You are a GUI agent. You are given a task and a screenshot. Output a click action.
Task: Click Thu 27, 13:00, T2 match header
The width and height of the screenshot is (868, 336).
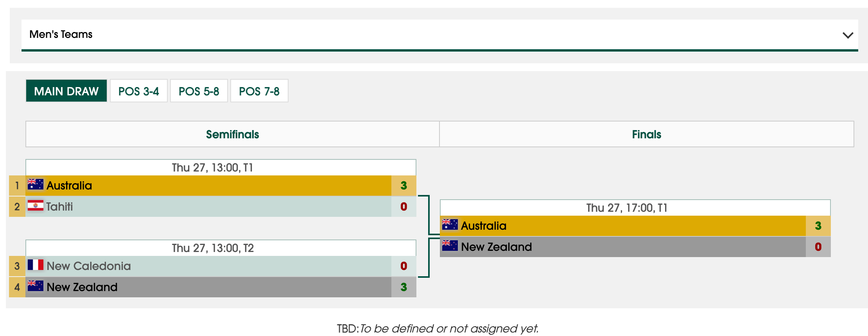[213, 248]
